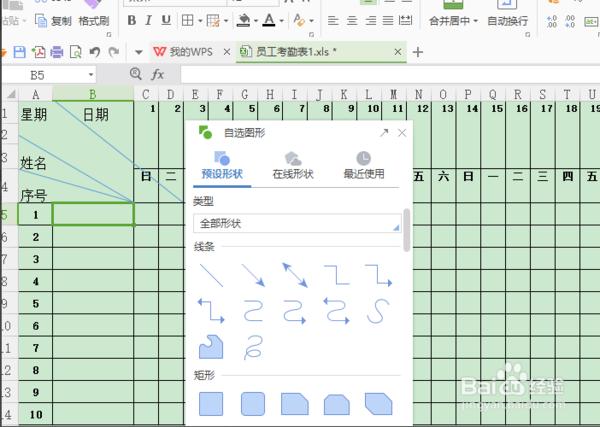Click the print icon

[x=57, y=52]
